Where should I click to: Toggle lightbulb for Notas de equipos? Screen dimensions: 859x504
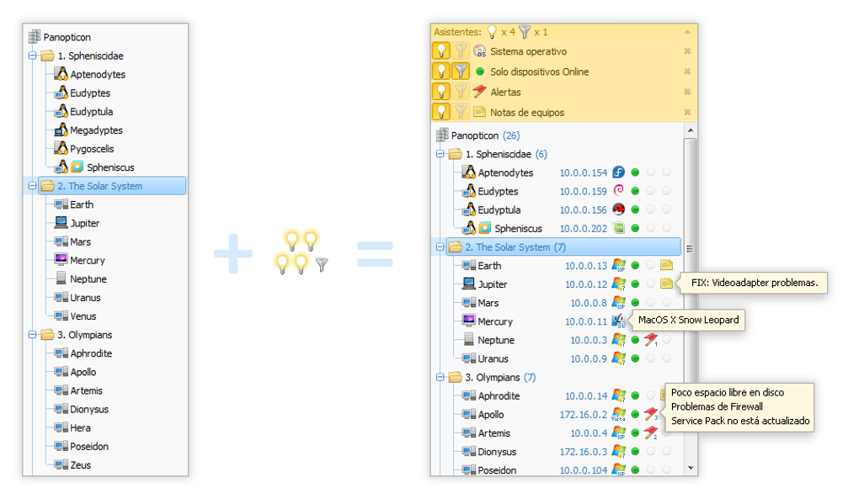coord(441,112)
